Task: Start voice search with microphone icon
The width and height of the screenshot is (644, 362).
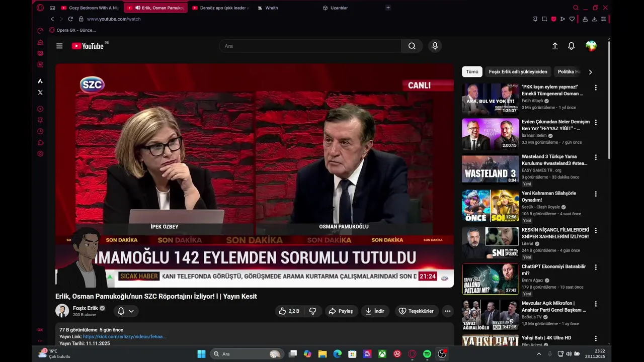Action: point(435,46)
